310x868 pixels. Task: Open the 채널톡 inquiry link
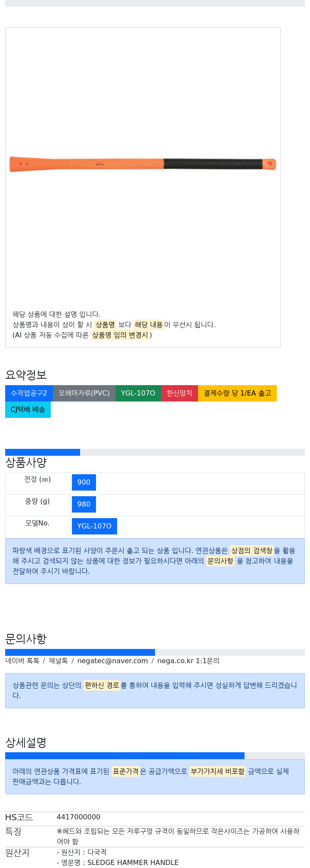pos(58,661)
